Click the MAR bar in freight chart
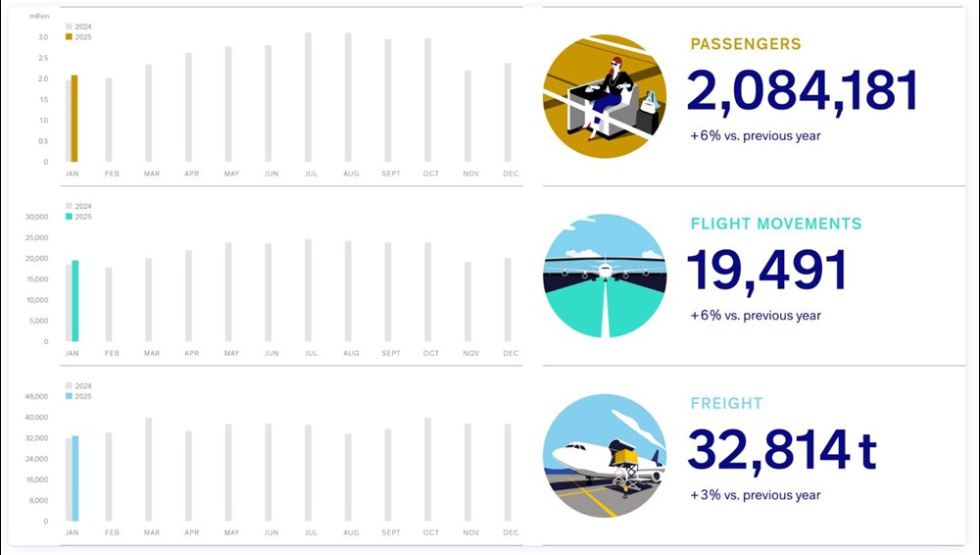 tap(149, 470)
